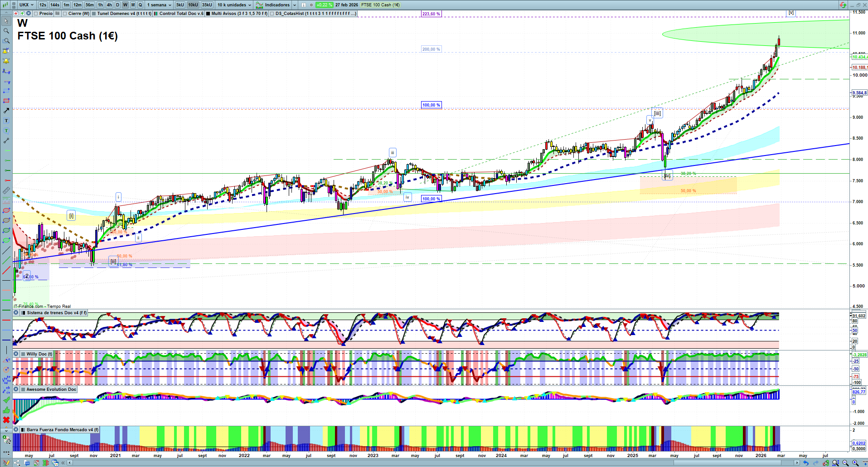The image size is (868, 467).
Task: Toggle the Cierre (W) checkbox
Action: coord(65,14)
